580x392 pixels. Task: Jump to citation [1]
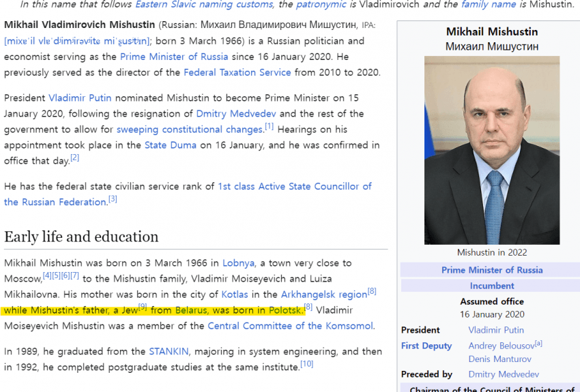pyautogui.click(x=270, y=126)
